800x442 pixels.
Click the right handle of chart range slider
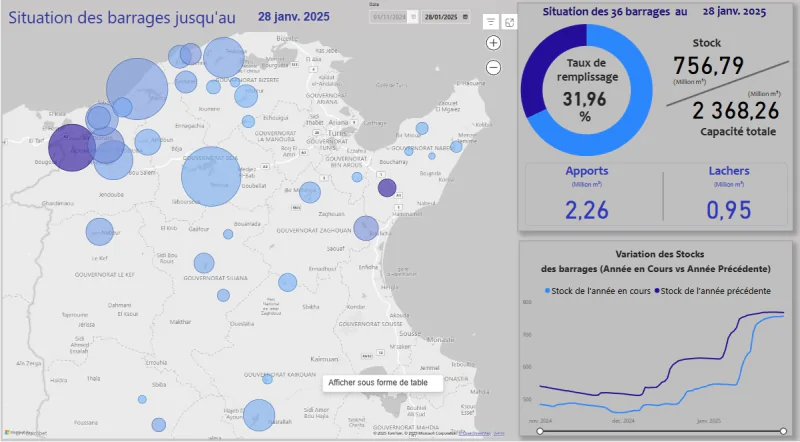pyautogui.click(x=783, y=432)
